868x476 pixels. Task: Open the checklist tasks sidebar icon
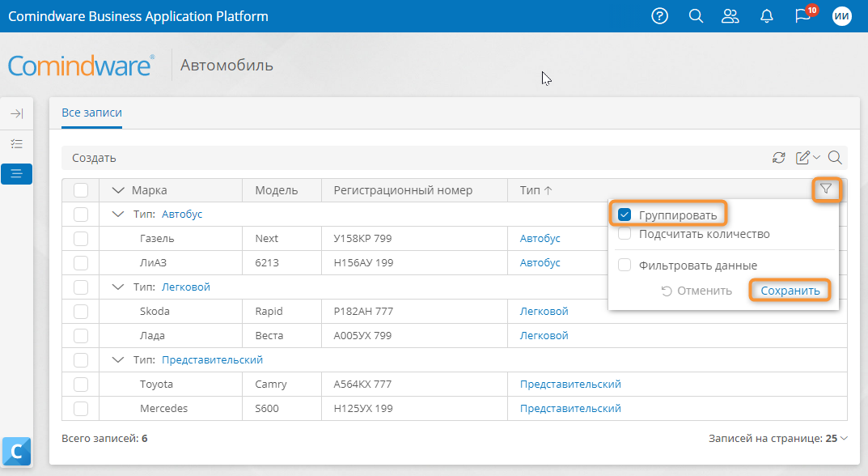(x=17, y=144)
